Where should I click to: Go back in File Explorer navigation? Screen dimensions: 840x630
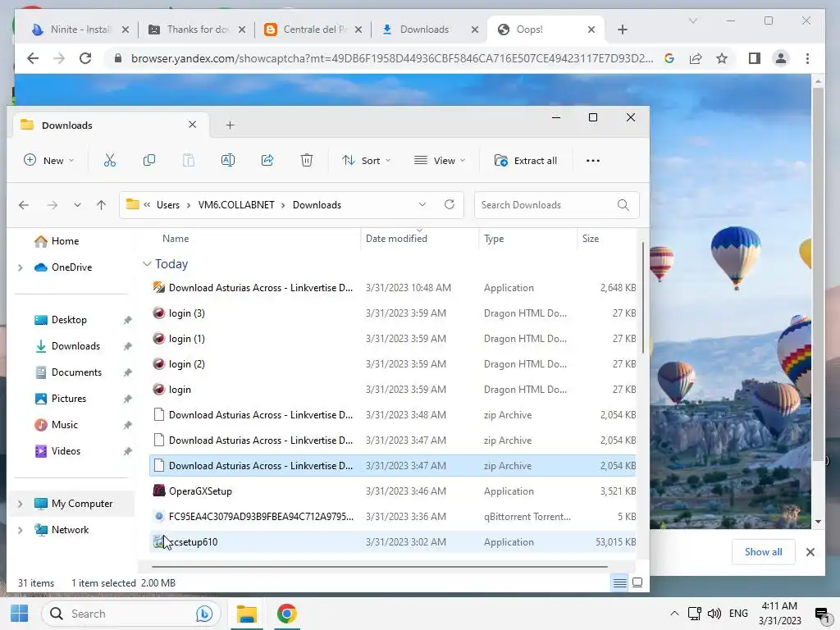pos(24,204)
